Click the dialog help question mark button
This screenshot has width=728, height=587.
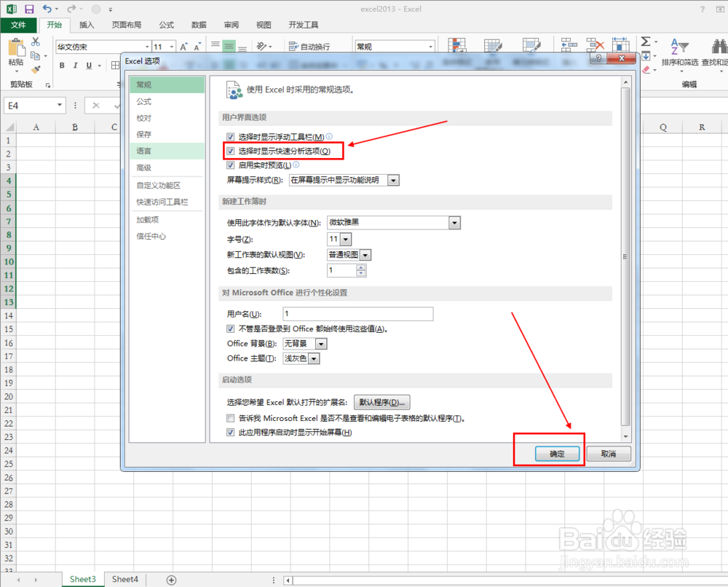pyautogui.click(x=598, y=58)
